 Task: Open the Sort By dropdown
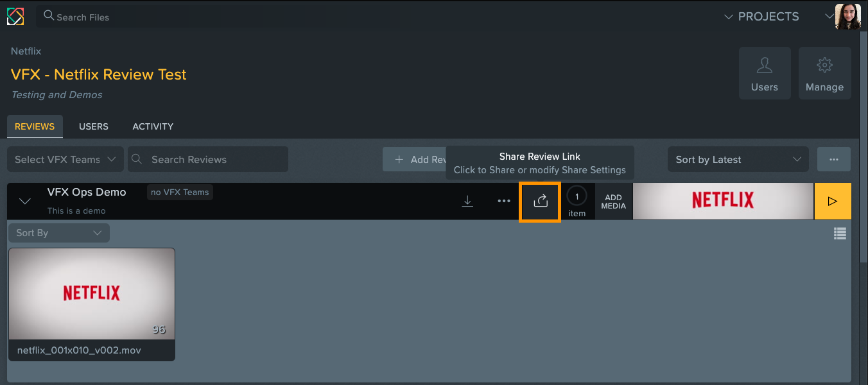(x=58, y=233)
